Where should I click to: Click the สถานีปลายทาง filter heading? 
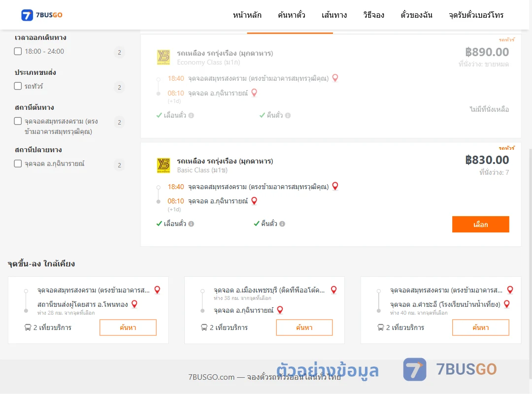pos(38,150)
